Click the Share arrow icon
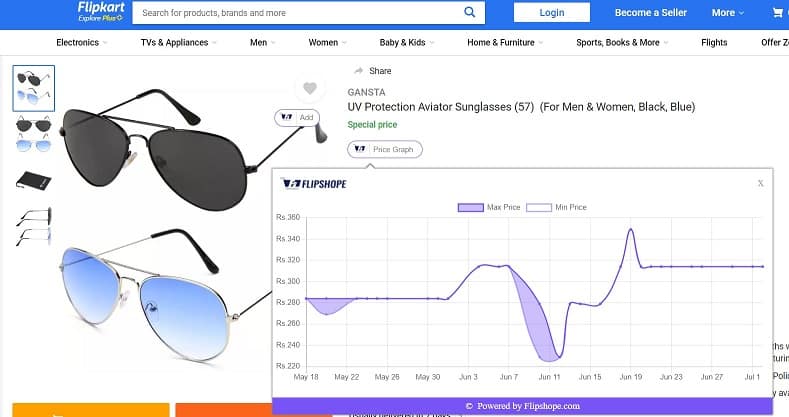Screen dimensions: 789x417 click(358, 71)
